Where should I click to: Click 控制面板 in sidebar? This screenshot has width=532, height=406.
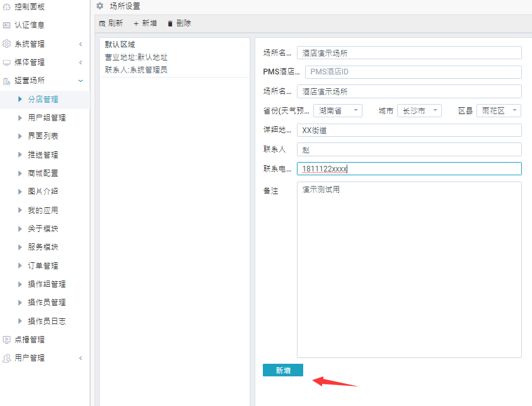click(30, 6)
